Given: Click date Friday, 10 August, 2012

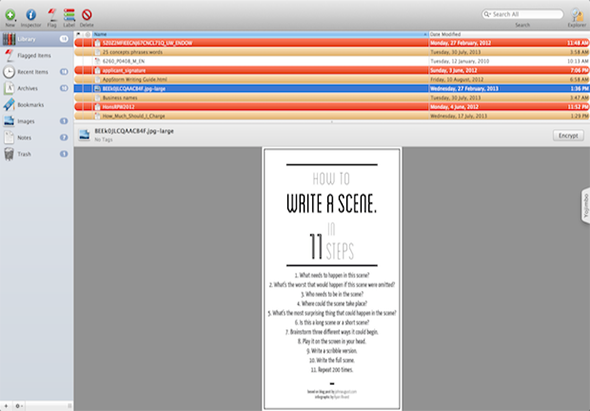Looking at the screenshot, I should [457, 79].
